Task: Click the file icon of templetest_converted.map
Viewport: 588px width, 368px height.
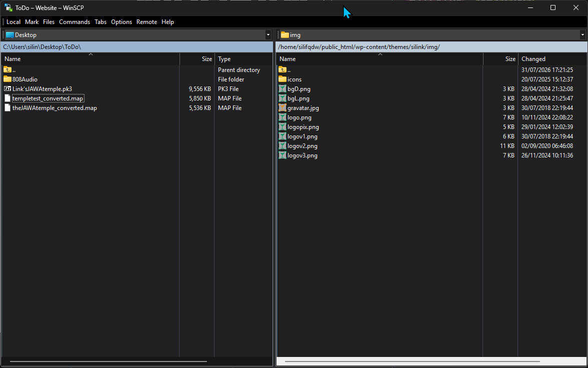Action: 7,98
